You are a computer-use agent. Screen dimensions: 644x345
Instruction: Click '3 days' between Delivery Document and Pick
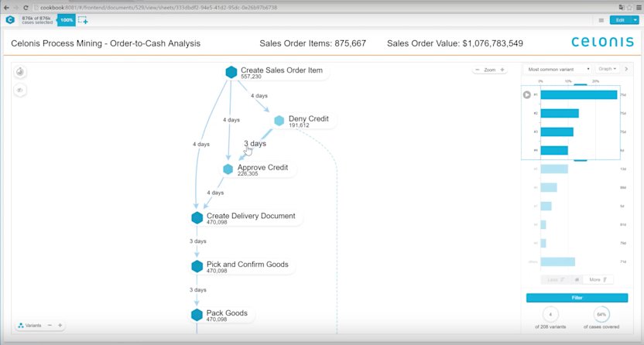coord(198,241)
